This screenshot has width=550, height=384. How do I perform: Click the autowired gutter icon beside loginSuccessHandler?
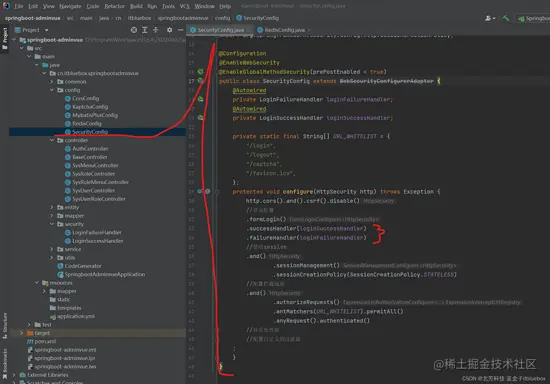pyautogui.click(x=200, y=117)
